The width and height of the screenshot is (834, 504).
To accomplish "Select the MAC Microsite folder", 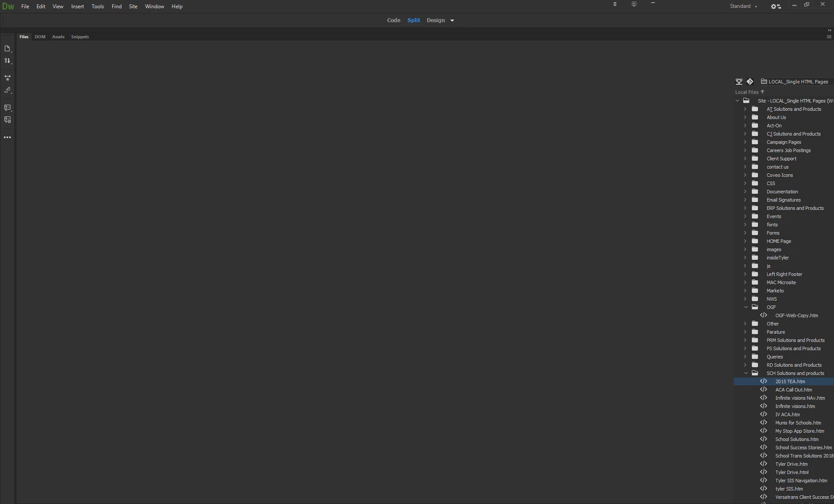I will [781, 282].
